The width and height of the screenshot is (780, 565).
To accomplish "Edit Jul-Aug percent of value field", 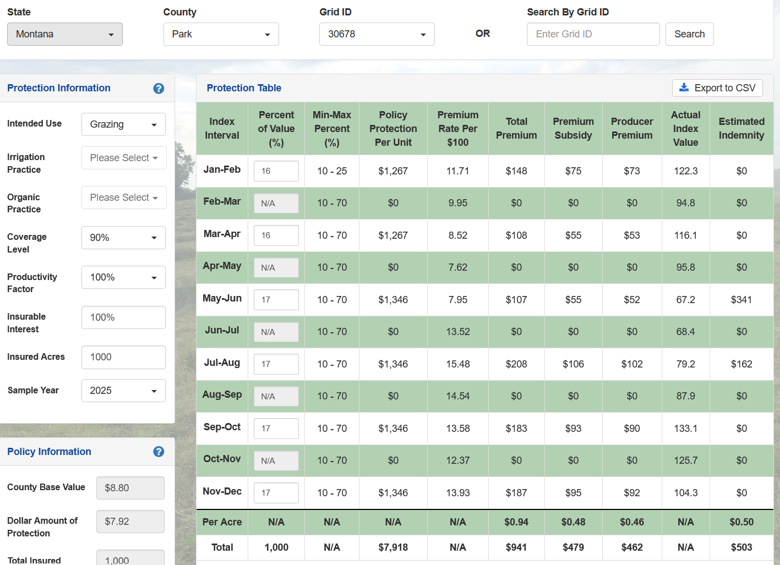I will click(x=276, y=364).
